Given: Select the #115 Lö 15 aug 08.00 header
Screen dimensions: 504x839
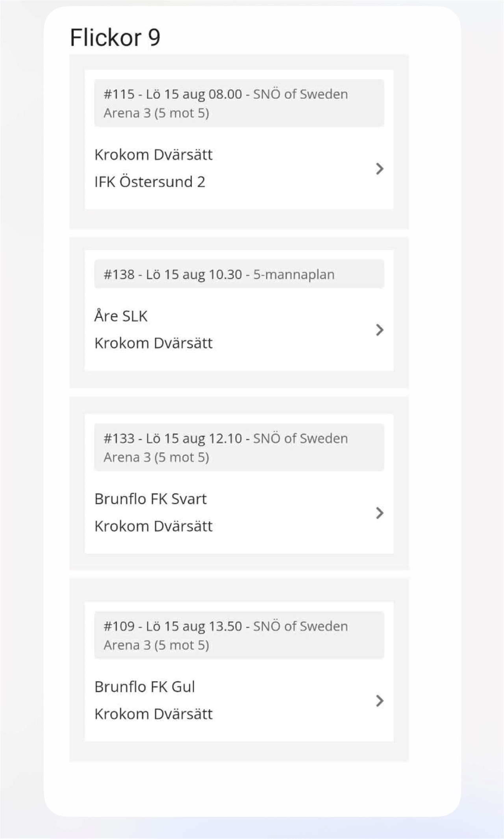Looking at the screenshot, I should tap(239, 103).
